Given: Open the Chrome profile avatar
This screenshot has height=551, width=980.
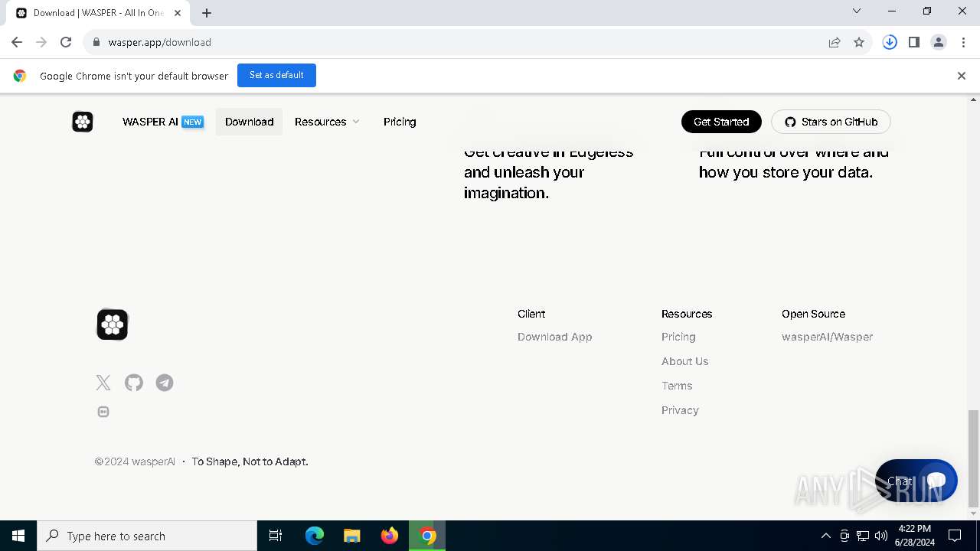Looking at the screenshot, I should tap(939, 42).
